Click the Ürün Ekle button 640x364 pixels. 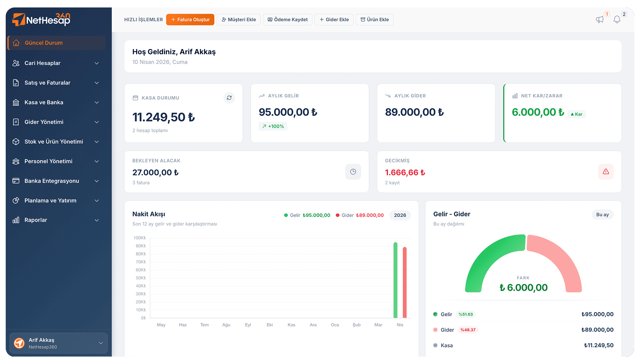point(374,20)
